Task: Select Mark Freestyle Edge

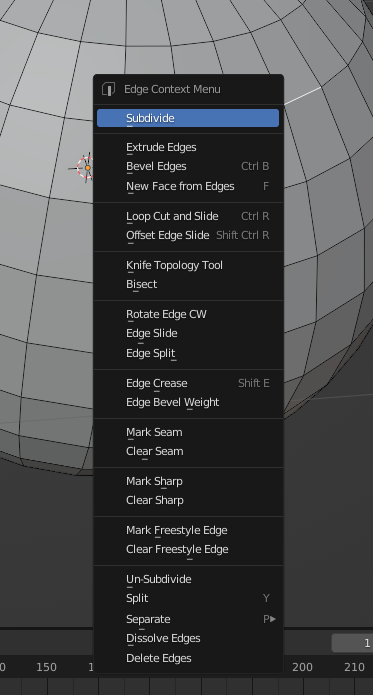Action: click(x=188, y=530)
